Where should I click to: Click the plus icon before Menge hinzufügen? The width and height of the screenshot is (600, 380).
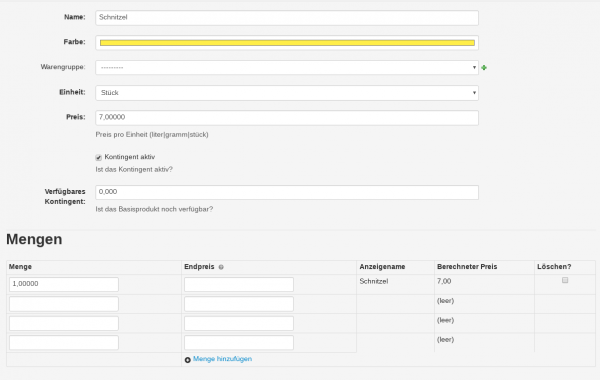tap(188, 360)
